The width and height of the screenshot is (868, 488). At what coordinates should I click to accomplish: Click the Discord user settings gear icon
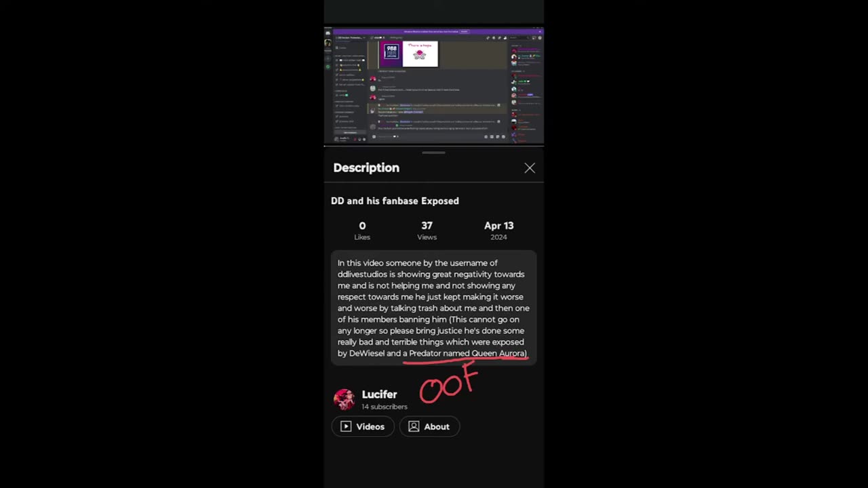pyautogui.click(x=364, y=138)
